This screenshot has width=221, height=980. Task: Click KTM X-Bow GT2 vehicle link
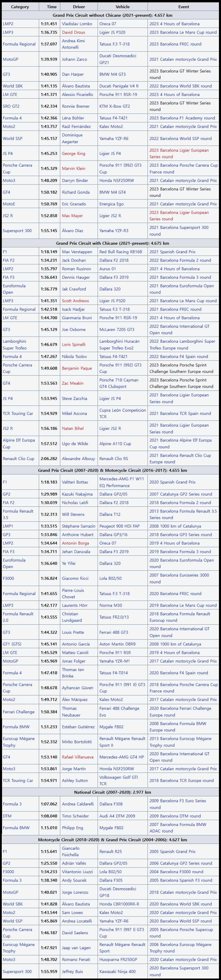pos(115,106)
